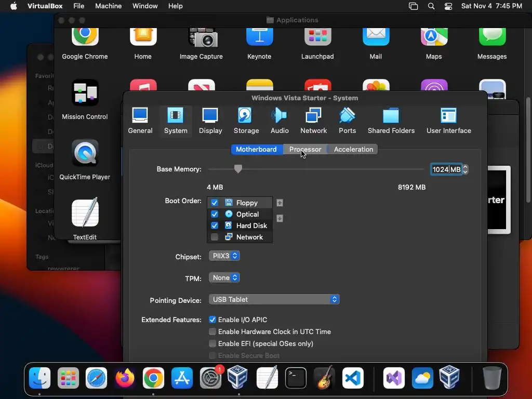Open the TPM None dropdown
Screen dimensions: 532x399
[x=224, y=277]
